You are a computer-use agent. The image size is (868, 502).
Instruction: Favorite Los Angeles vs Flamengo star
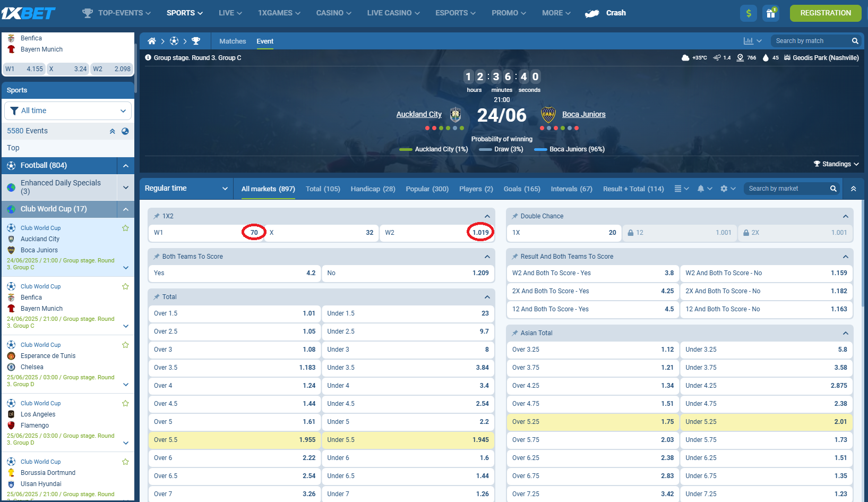click(125, 403)
